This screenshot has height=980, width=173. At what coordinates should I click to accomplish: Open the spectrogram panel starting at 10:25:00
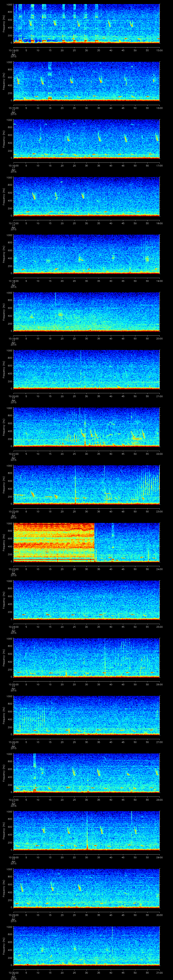tap(86, 657)
